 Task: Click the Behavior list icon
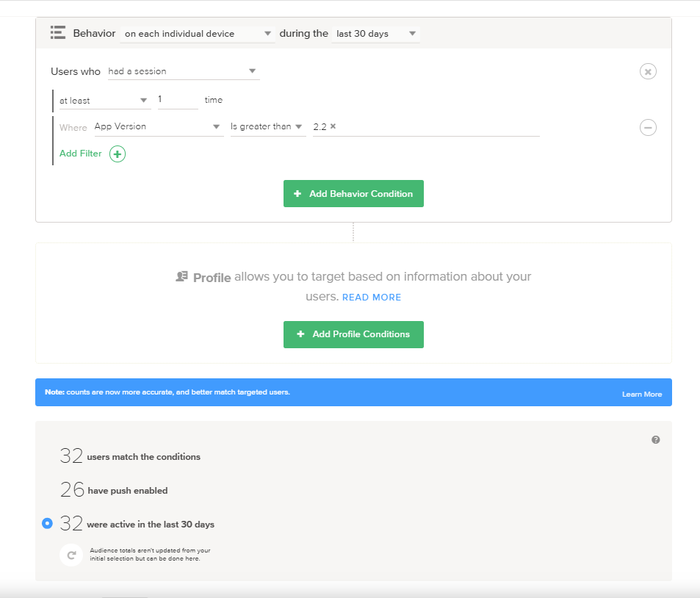click(x=58, y=33)
